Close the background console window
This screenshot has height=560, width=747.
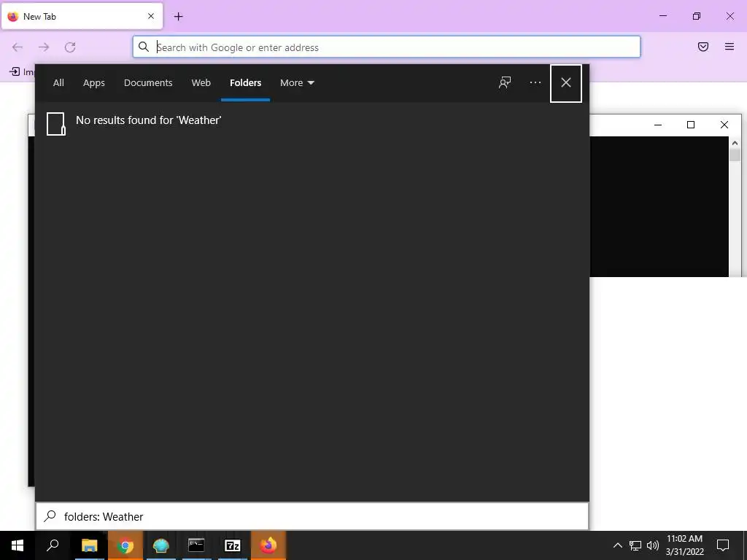point(724,125)
